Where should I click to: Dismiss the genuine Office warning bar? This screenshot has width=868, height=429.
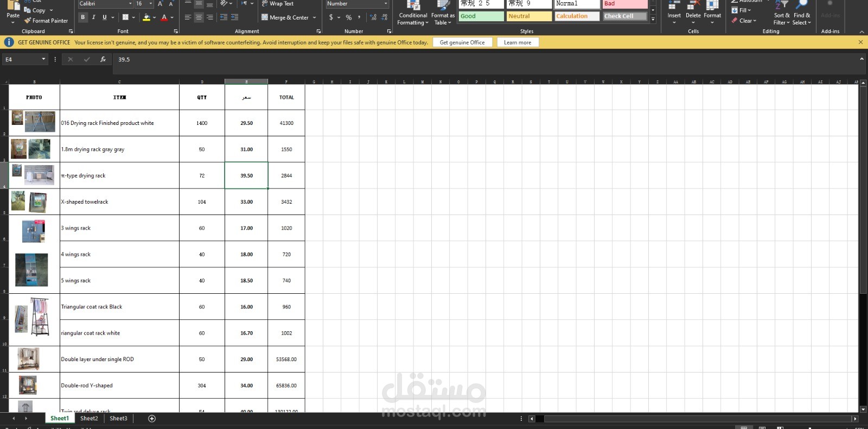(860, 42)
